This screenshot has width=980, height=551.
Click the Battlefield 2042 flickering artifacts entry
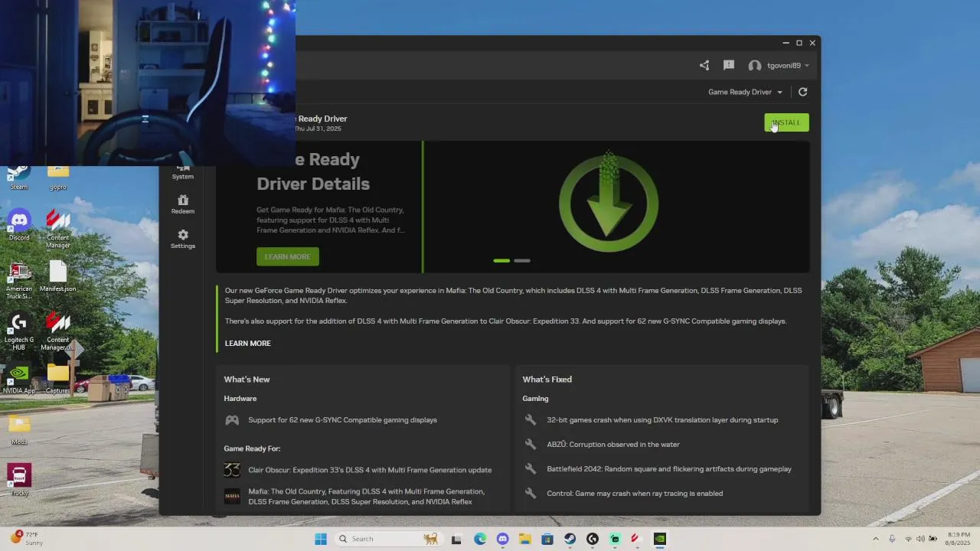(x=669, y=469)
